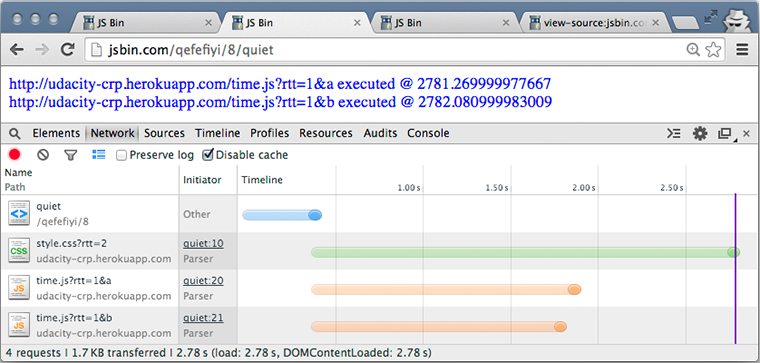Open the Chrome hamburger menu
This screenshot has width=760, height=363.
tap(742, 49)
